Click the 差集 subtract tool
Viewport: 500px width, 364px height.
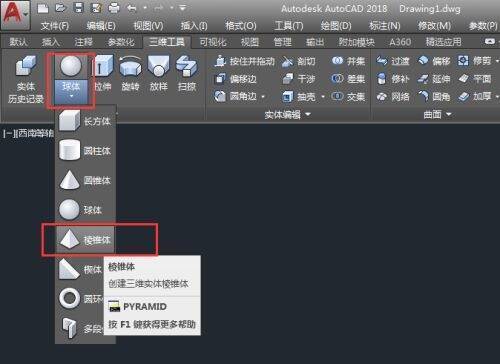pos(348,79)
